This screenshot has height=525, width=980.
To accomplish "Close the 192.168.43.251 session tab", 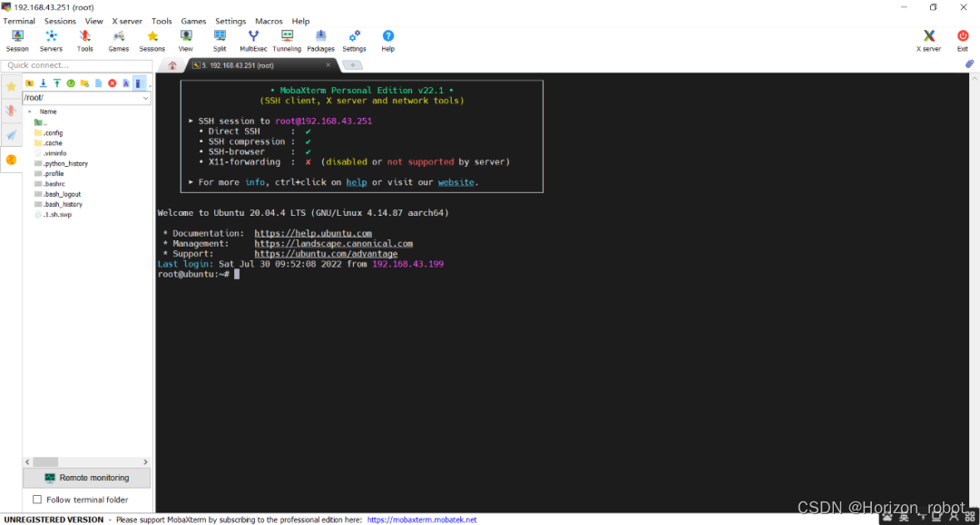I will pyautogui.click(x=328, y=65).
